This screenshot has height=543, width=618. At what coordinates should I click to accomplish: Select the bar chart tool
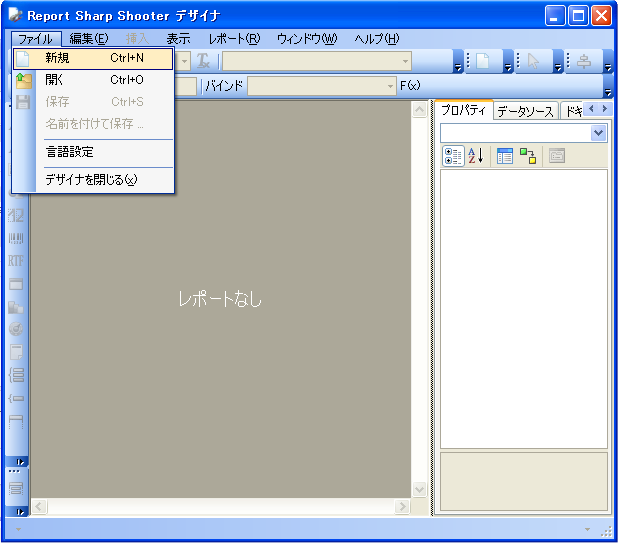pos(16,307)
